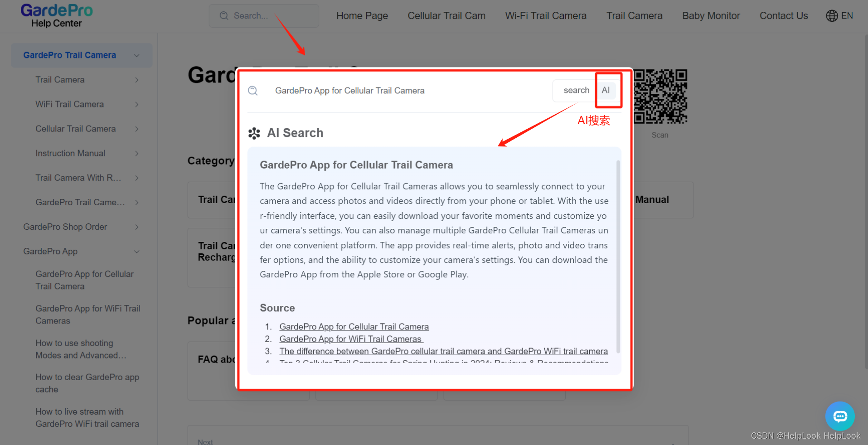The height and width of the screenshot is (445, 868).
Task: Click the QR code image
Action: pos(660,97)
